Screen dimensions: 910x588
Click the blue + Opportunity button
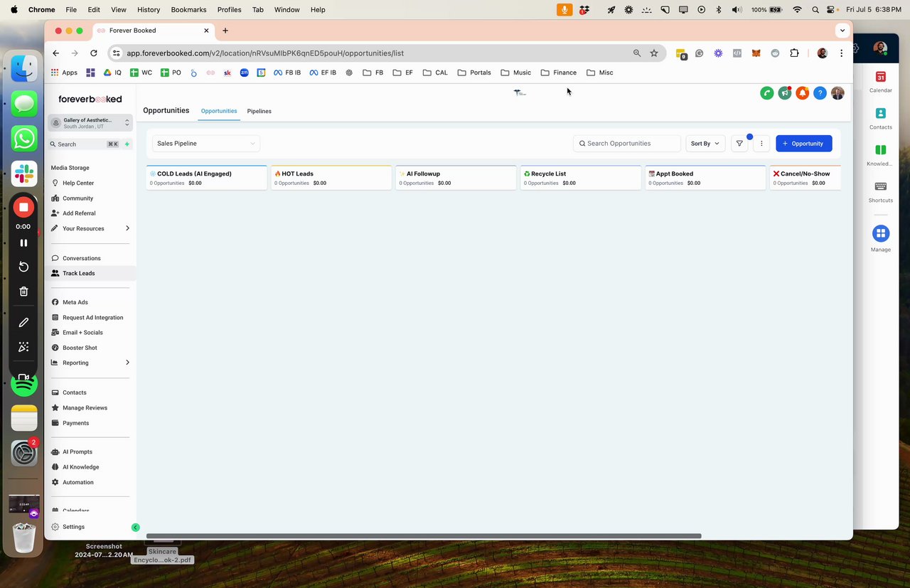click(804, 144)
